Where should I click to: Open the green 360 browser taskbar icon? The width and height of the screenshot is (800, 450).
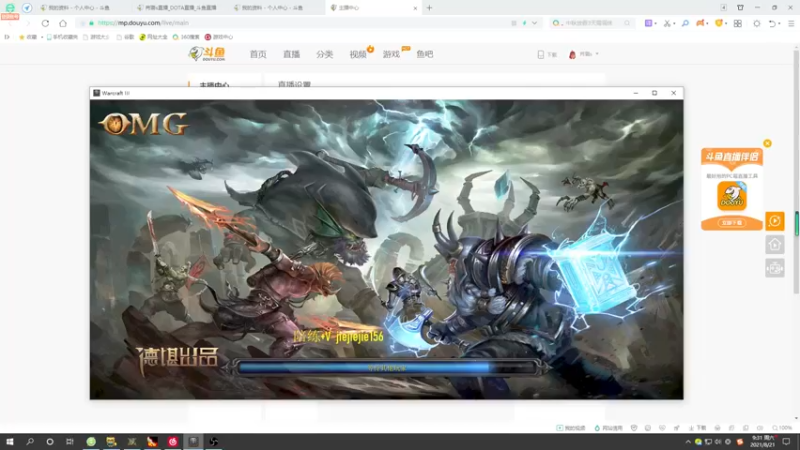tap(91, 442)
